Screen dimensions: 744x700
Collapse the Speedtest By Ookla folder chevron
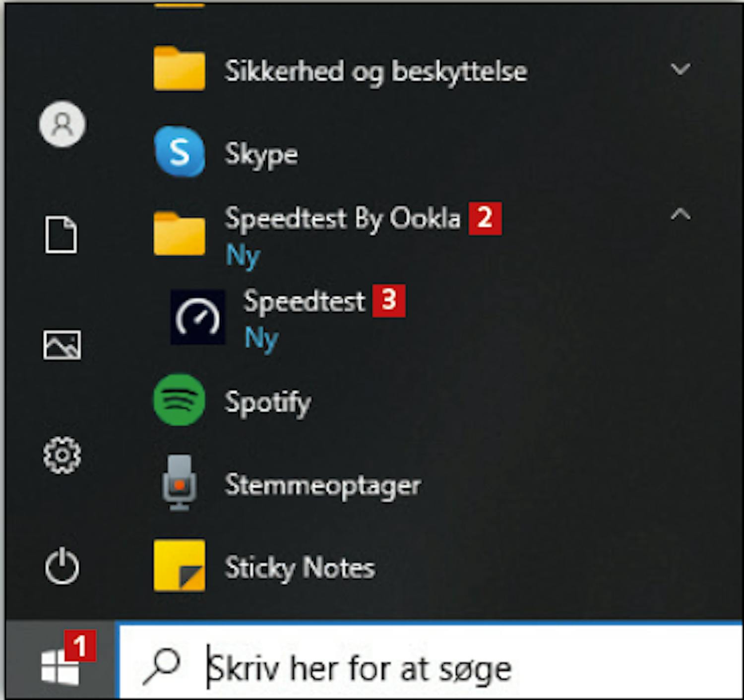tap(680, 214)
